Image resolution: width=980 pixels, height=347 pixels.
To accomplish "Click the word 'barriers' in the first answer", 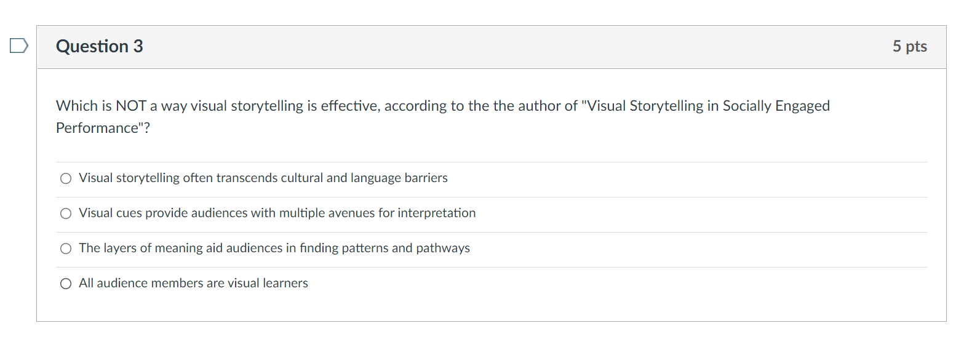I will click(426, 178).
